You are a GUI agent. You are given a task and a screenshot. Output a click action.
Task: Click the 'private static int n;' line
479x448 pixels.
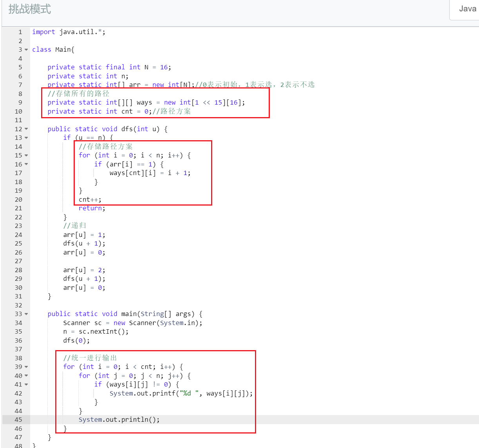88,76
